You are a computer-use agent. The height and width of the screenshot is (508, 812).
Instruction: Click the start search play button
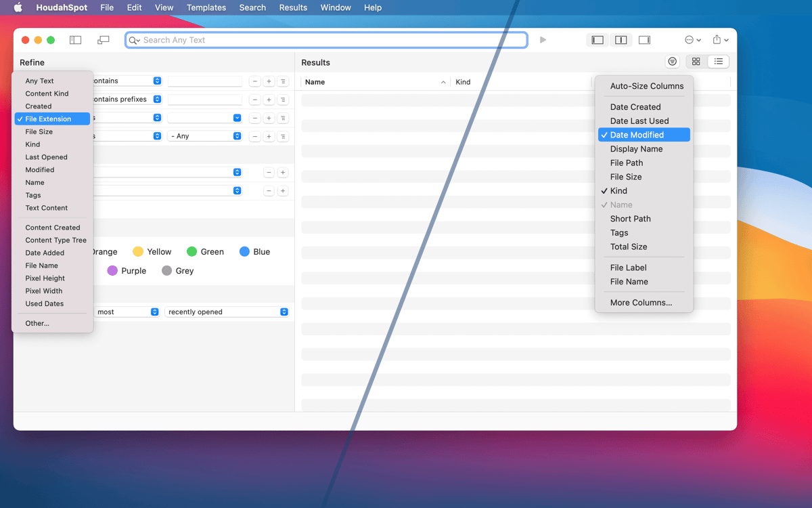[543, 40]
